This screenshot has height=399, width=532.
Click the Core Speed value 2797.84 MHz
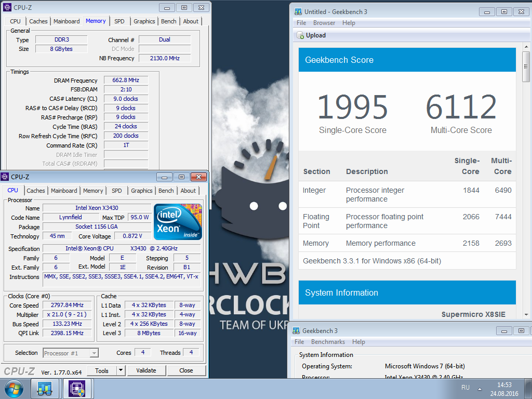[67, 305]
